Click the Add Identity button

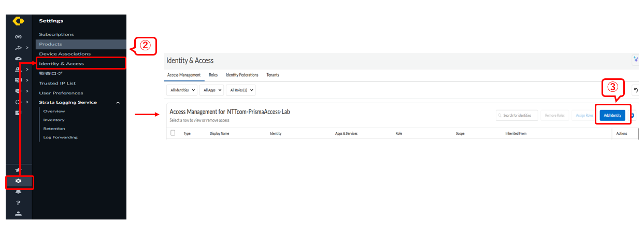[612, 115]
